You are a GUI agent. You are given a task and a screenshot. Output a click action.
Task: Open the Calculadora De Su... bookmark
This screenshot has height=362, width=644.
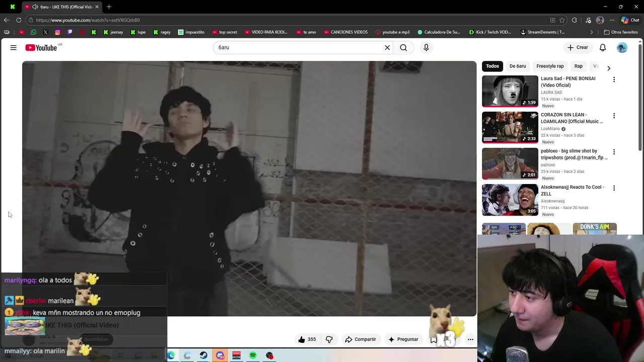click(439, 32)
